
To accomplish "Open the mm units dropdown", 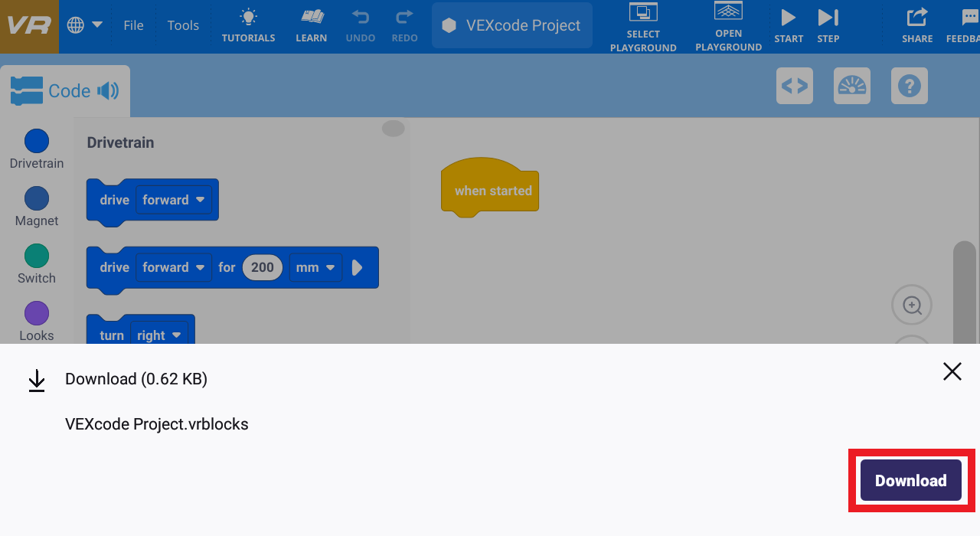I will (x=315, y=267).
